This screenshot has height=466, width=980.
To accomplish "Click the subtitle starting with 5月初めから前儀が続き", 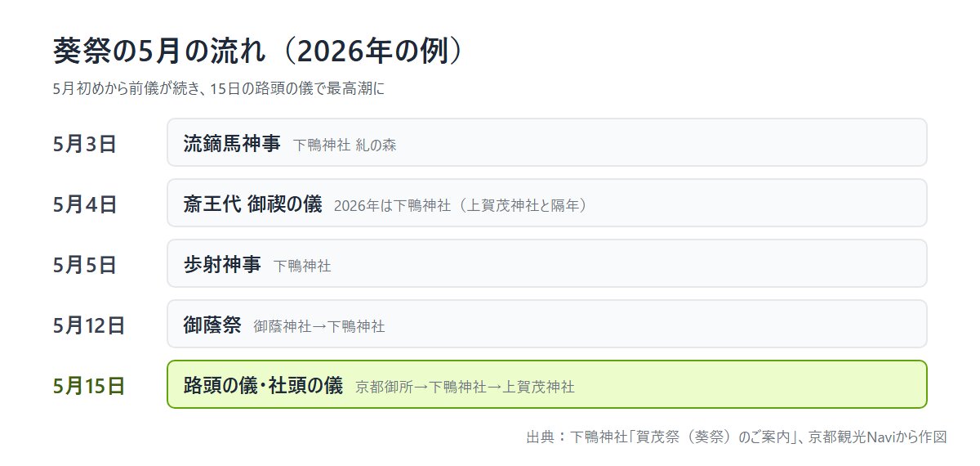I will click(x=218, y=89).
